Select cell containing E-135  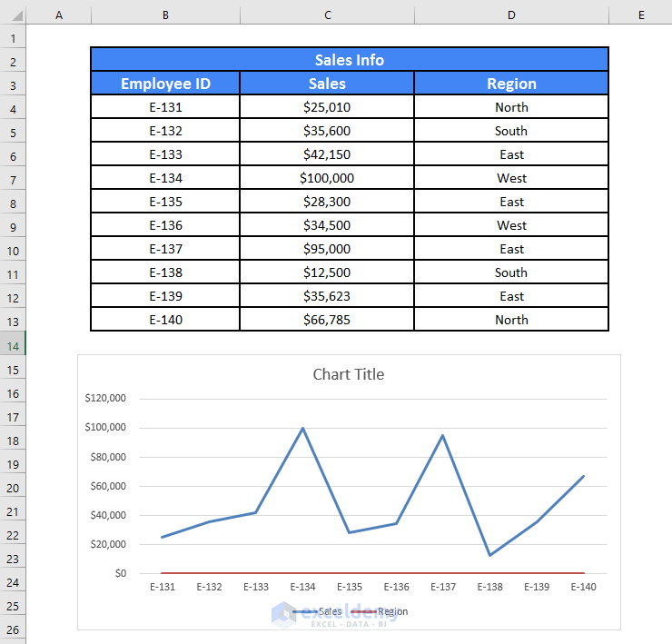point(165,201)
